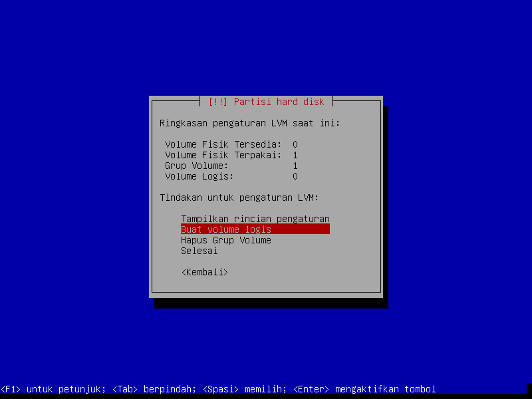532x399 pixels.
Task: Choose "Selesai" to finish LVM setup
Action: pyautogui.click(x=199, y=251)
